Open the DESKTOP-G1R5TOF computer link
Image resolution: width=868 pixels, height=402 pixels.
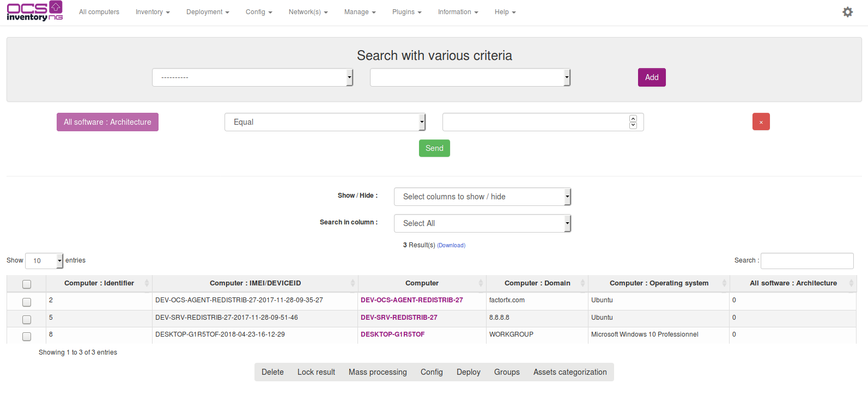392,334
